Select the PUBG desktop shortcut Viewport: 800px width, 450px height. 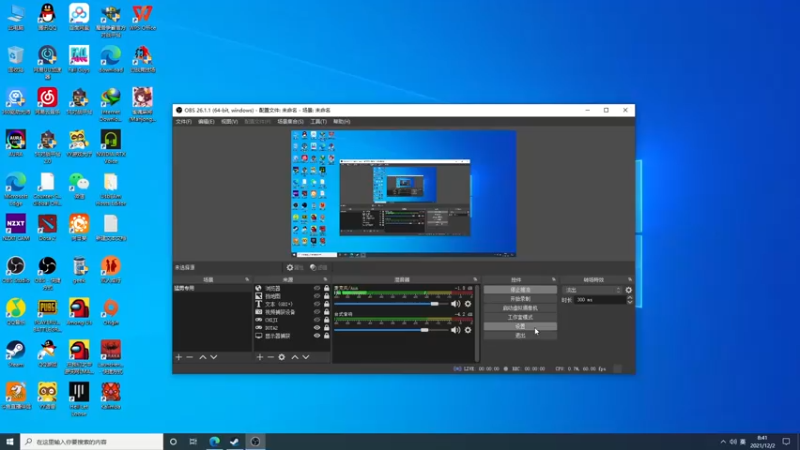47,315
